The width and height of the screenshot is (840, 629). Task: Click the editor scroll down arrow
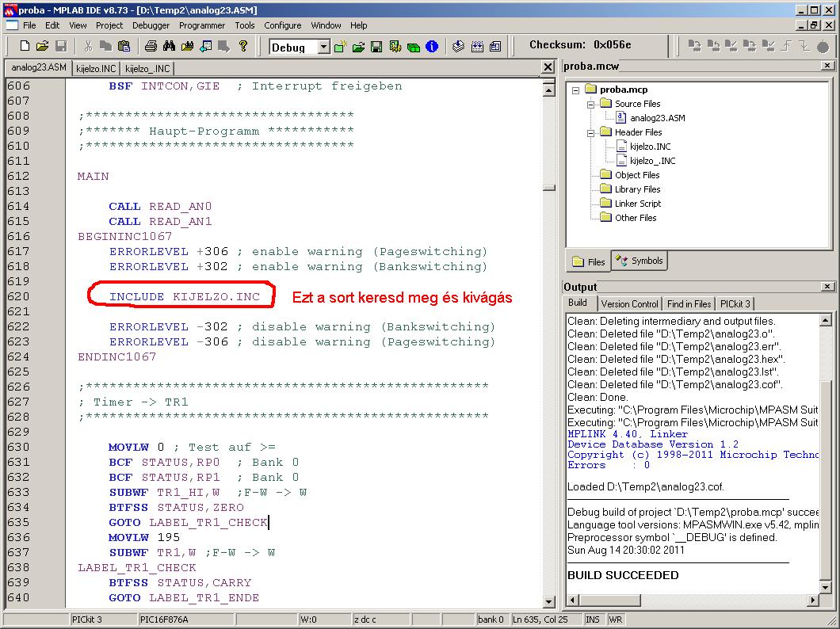[x=548, y=602]
